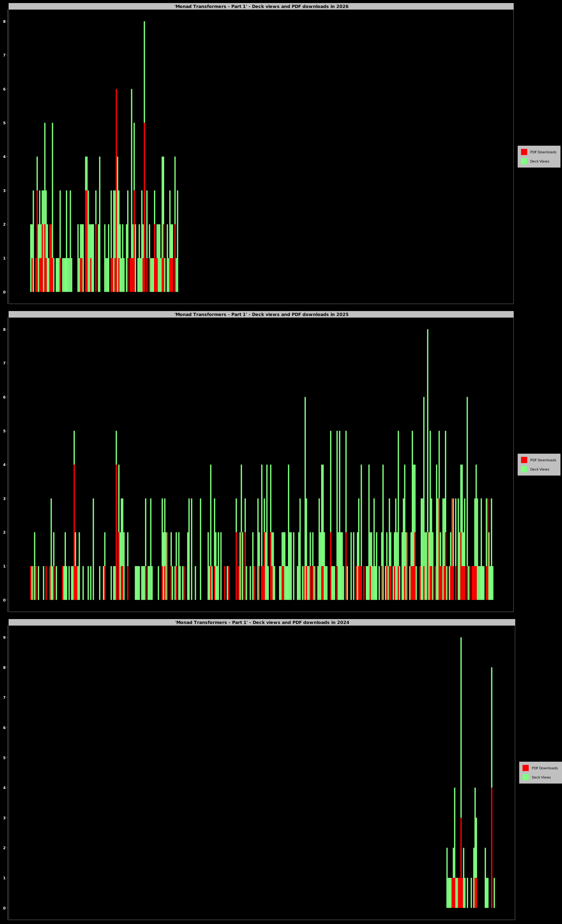Image resolution: width=562 pixels, height=924 pixels.
Task: Select the 'PDF Downloads' label in 2026 legend
Action: [x=543, y=152]
